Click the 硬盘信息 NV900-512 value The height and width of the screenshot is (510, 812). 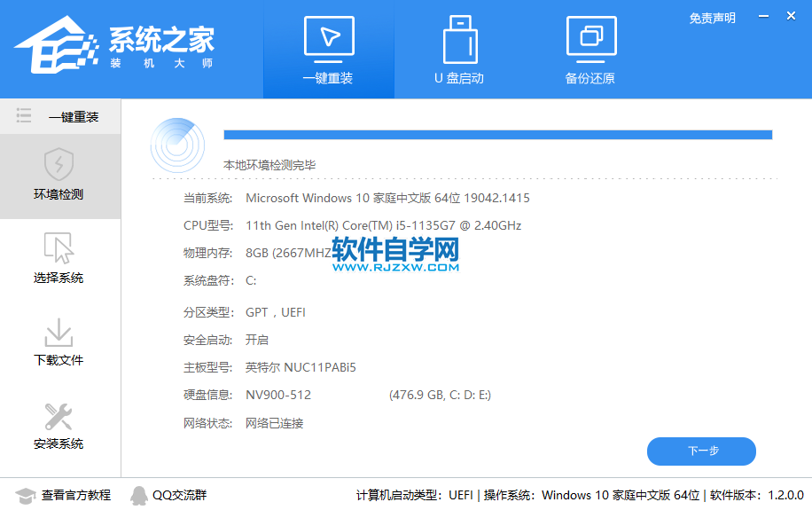pyautogui.click(x=278, y=395)
